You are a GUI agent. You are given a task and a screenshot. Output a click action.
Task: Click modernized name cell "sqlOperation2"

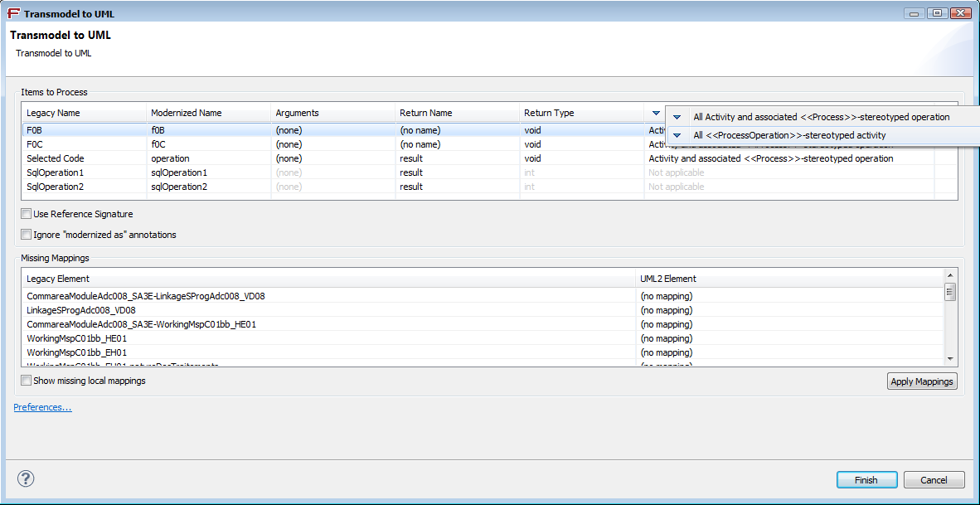208,187
